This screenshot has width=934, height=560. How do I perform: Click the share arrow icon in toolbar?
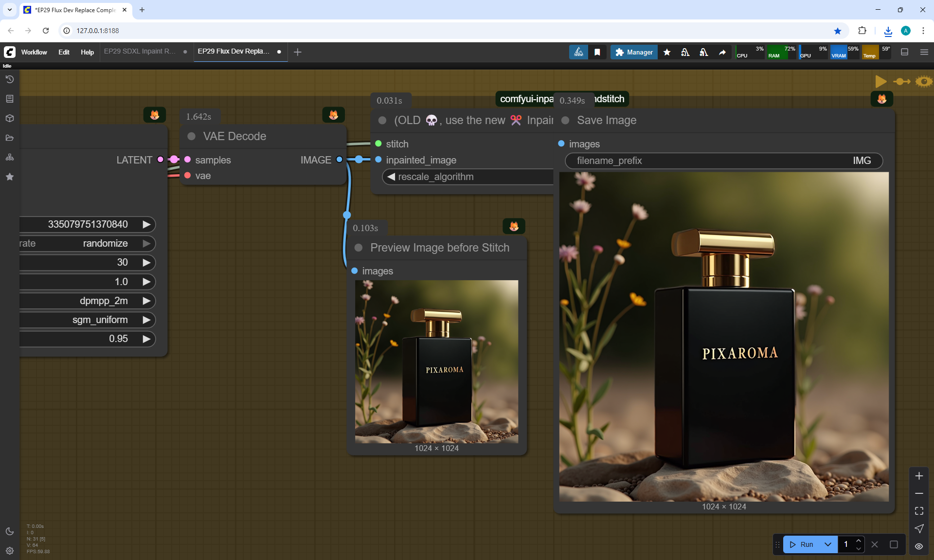[722, 52]
